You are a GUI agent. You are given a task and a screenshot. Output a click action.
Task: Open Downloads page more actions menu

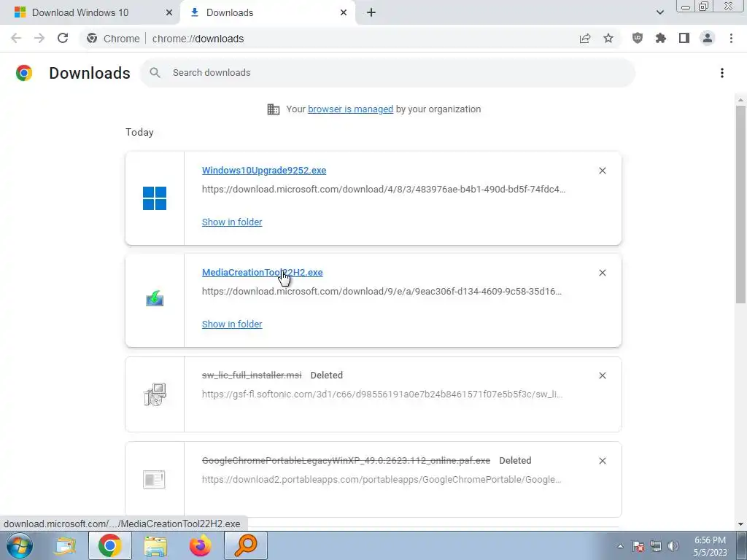coord(722,73)
